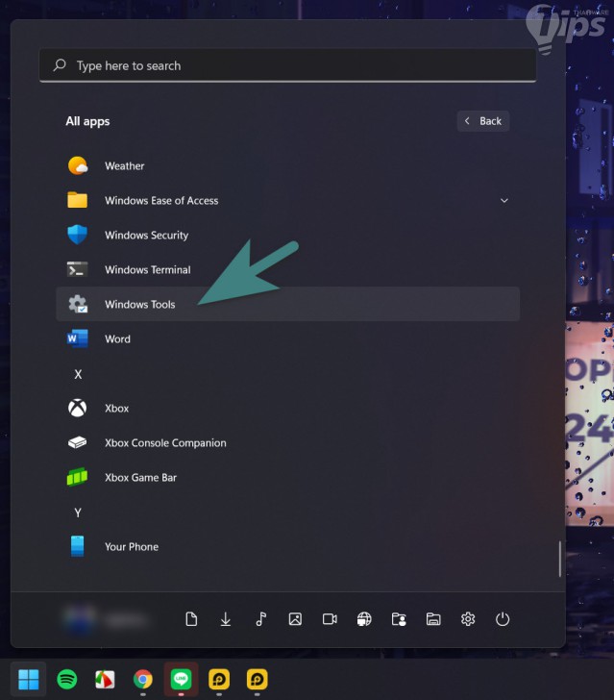Viewport: 614px width, 700px height.
Task: Launch Word app icon
Action: [77, 338]
